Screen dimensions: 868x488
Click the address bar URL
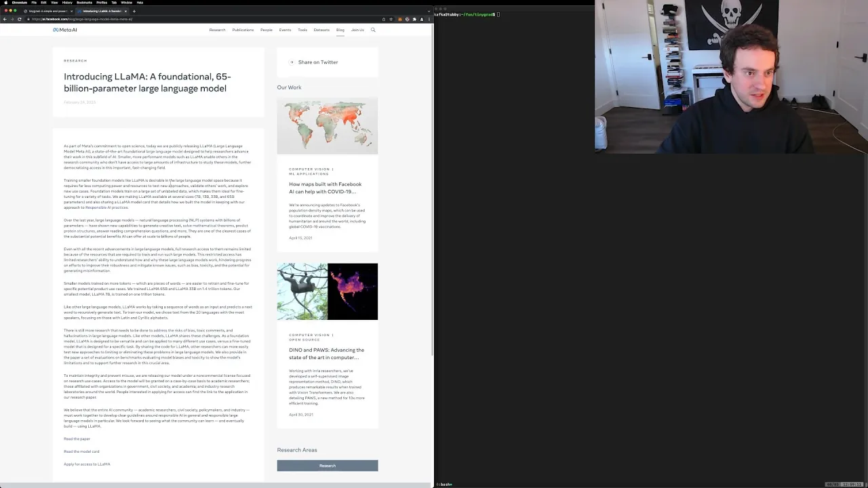tap(82, 19)
